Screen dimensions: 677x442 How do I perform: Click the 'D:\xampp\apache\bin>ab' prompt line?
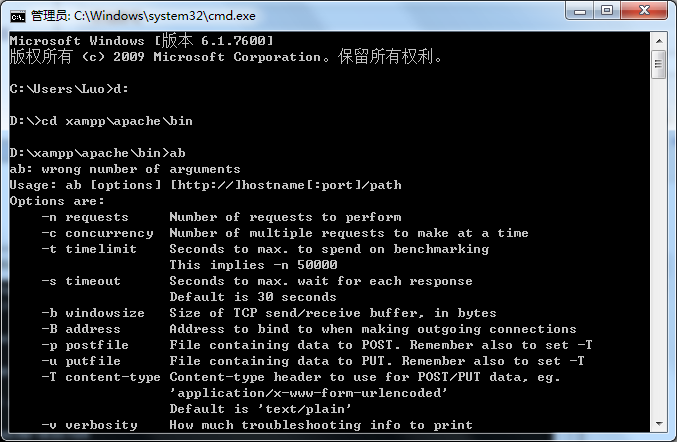pos(98,153)
